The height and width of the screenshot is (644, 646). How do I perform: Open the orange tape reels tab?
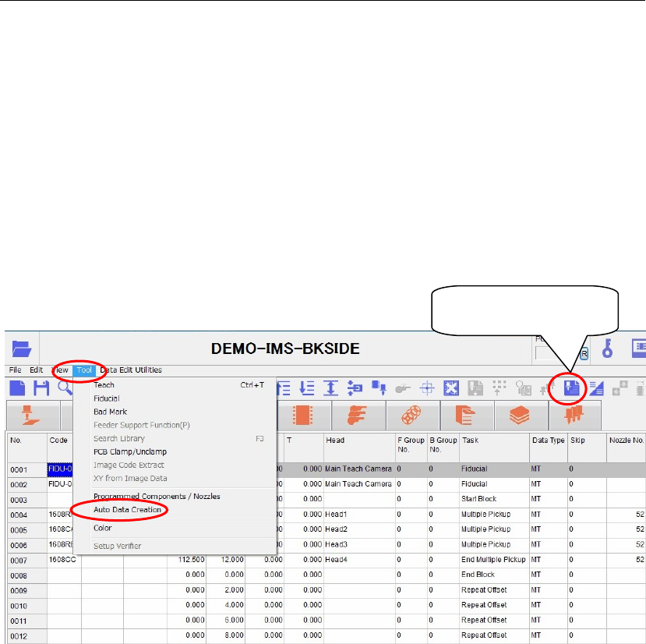(411, 415)
